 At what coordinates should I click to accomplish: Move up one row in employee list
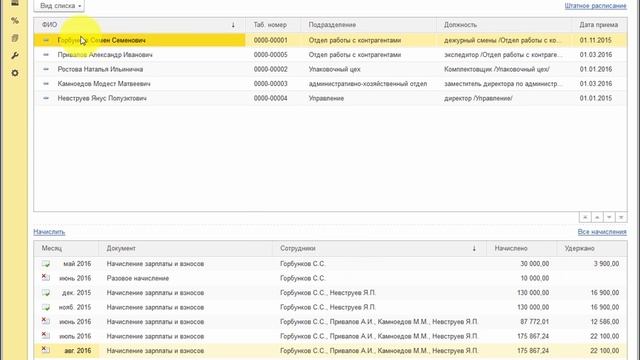pos(597,217)
